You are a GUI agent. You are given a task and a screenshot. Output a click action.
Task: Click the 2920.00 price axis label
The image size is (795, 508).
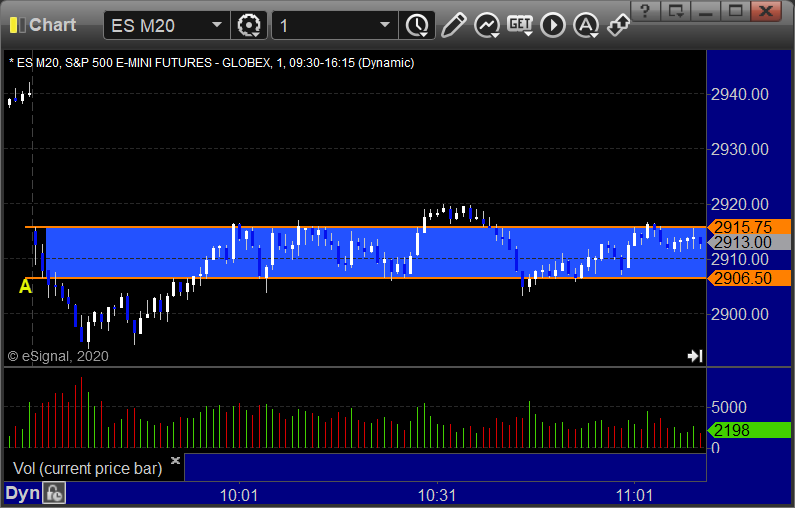(x=740, y=204)
